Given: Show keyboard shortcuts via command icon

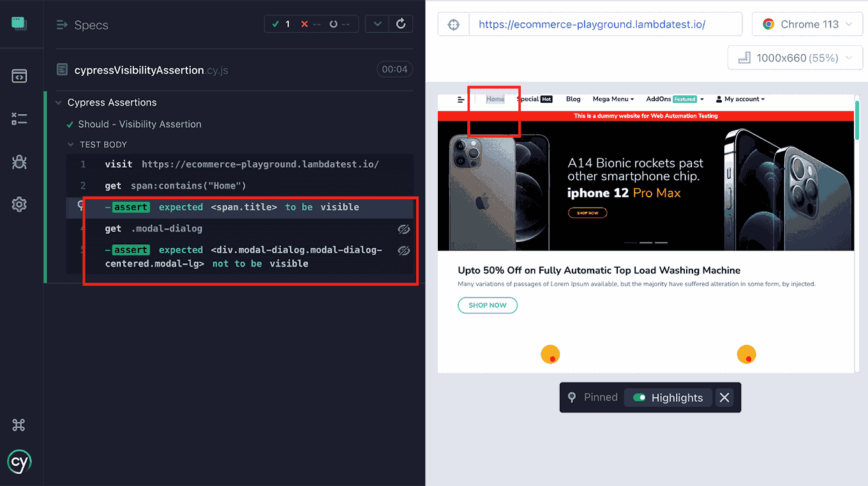Looking at the screenshot, I should pyautogui.click(x=18, y=425).
